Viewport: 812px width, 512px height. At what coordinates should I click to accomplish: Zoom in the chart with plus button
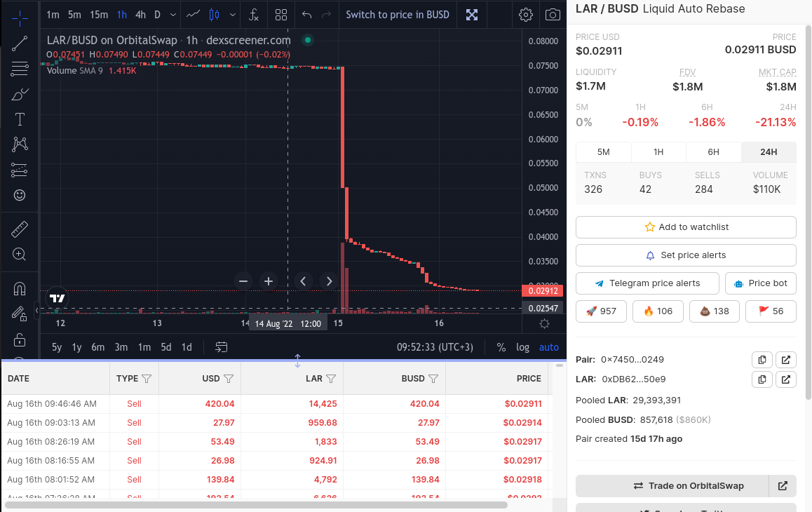click(x=269, y=281)
